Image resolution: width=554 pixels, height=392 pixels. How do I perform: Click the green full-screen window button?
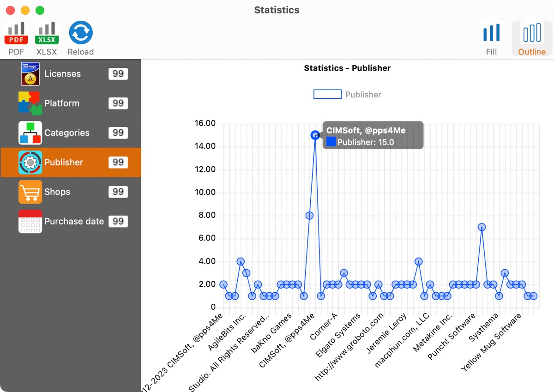[x=40, y=10]
